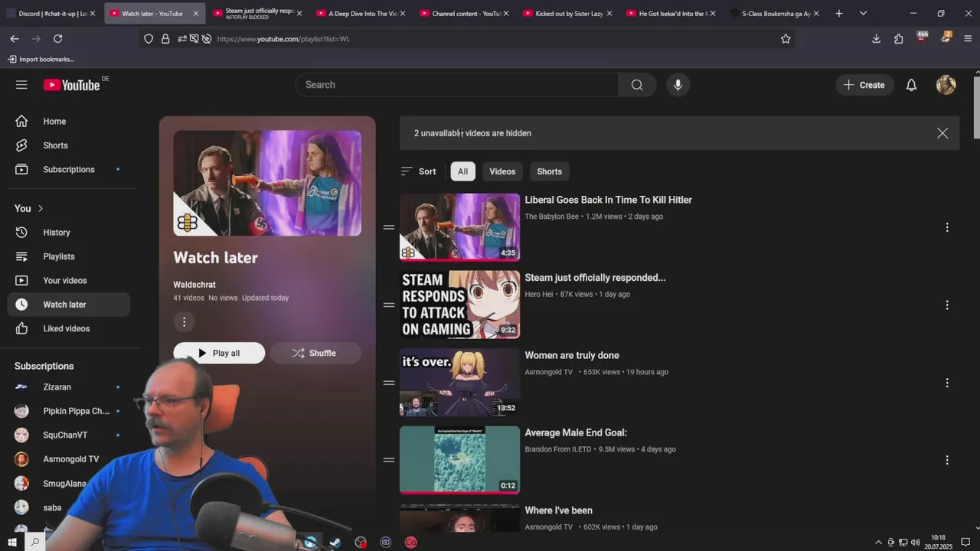The height and width of the screenshot is (551, 980).
Task: Open the browser downloads panel
Action: point(876,38)
